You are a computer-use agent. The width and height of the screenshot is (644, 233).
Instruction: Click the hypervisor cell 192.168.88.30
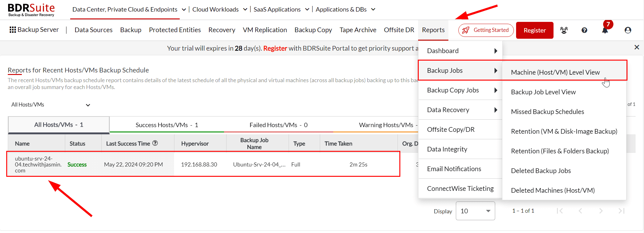tap(199, 165)
